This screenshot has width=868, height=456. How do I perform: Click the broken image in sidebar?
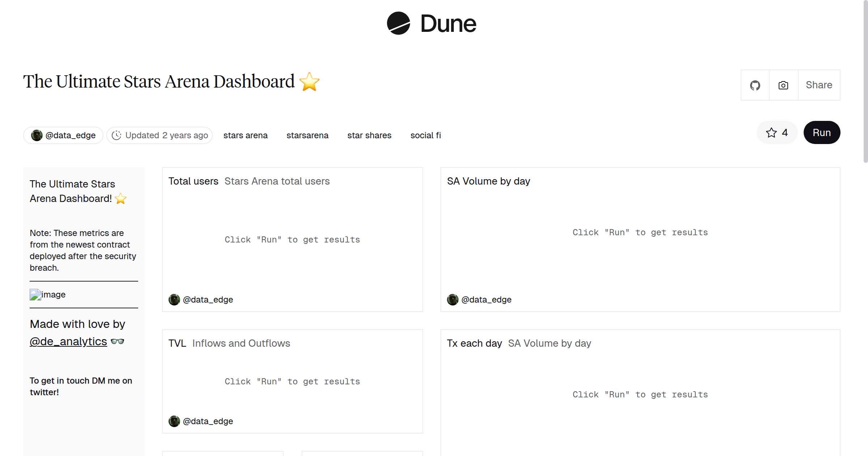[x=35, y=295]
